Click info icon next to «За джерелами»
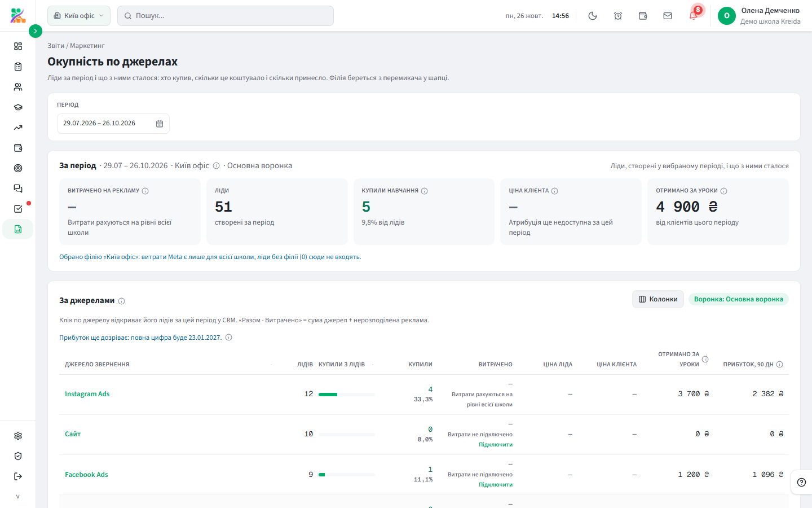Screen dimensions: 812x508 pyautogui.click(x=122, y=301)
